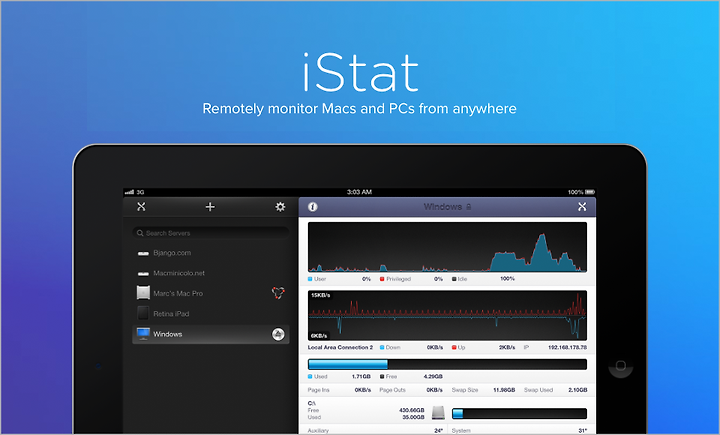Viewport: 720px width, 435px height.
Task: Tap the signal strength bars
Action: point(129,192)
